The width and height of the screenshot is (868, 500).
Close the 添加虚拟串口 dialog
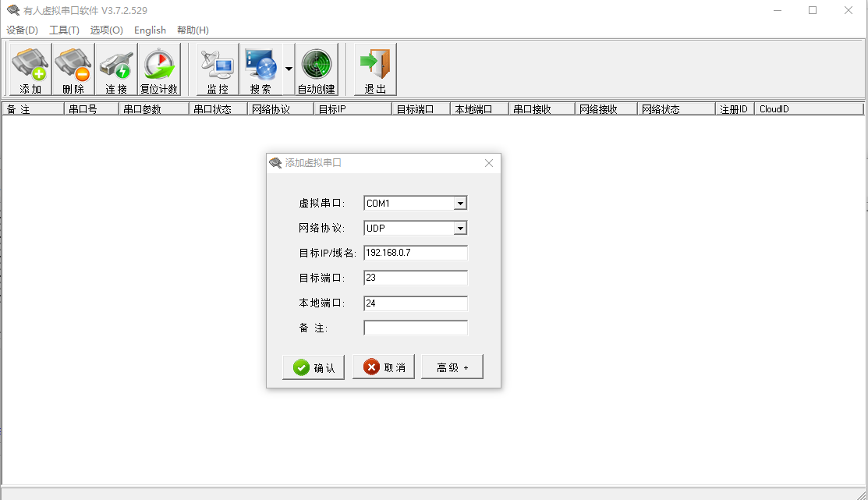489,163
